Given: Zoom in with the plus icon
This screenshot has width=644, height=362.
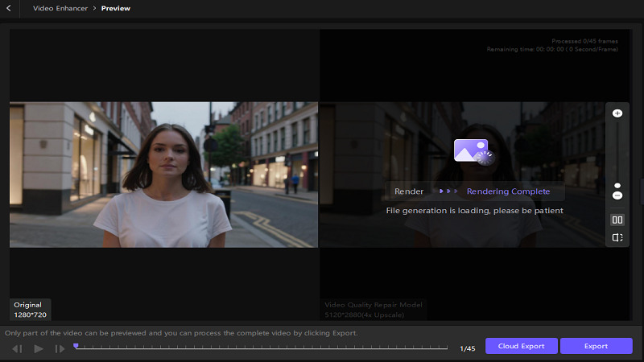Looking at the screenshot, I should coord(617,113).
